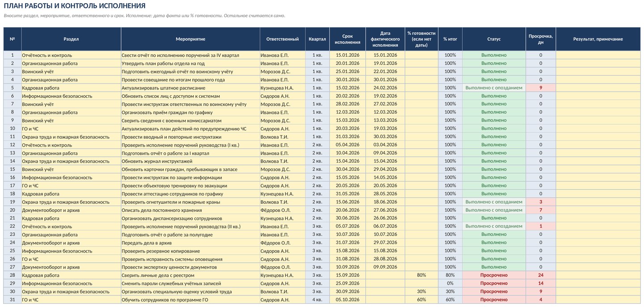
Task: Click the deadline cell "31.05.2026"
Action: click(x=347, y=194)
